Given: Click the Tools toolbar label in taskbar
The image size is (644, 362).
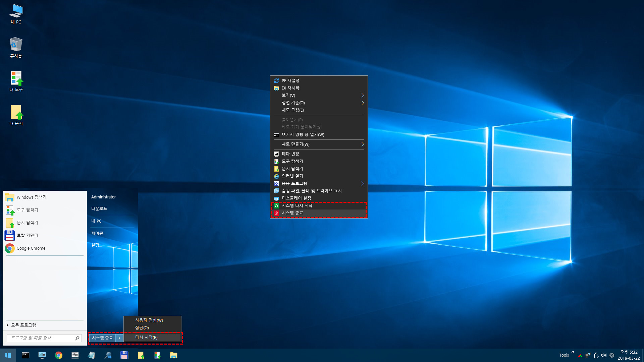Looking at the screenshot, I should click(564, 355).
